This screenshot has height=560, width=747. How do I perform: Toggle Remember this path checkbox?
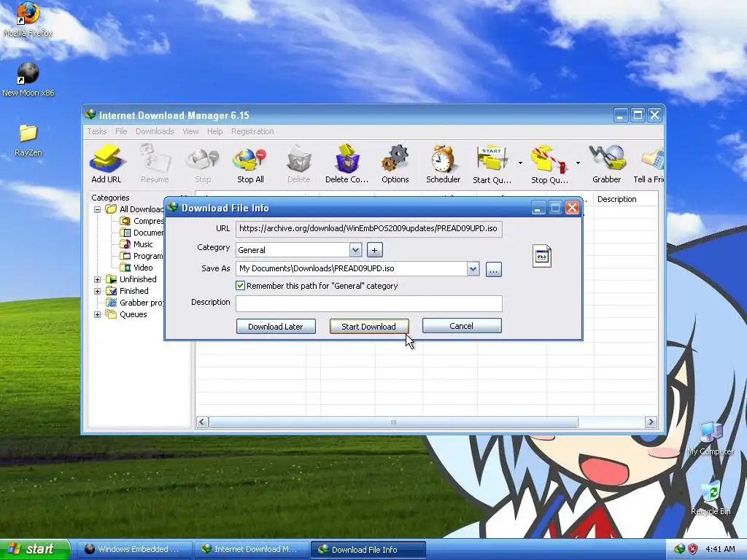(x=240, y=286)
